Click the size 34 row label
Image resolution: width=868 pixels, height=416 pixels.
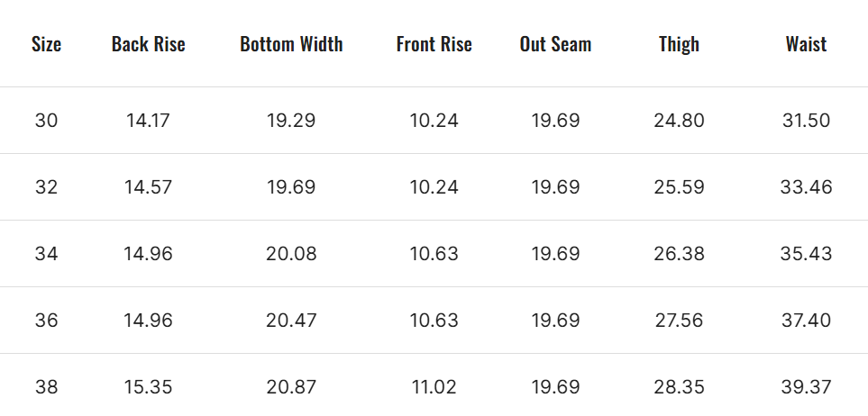pyautogui.click(x=46, y=254)
